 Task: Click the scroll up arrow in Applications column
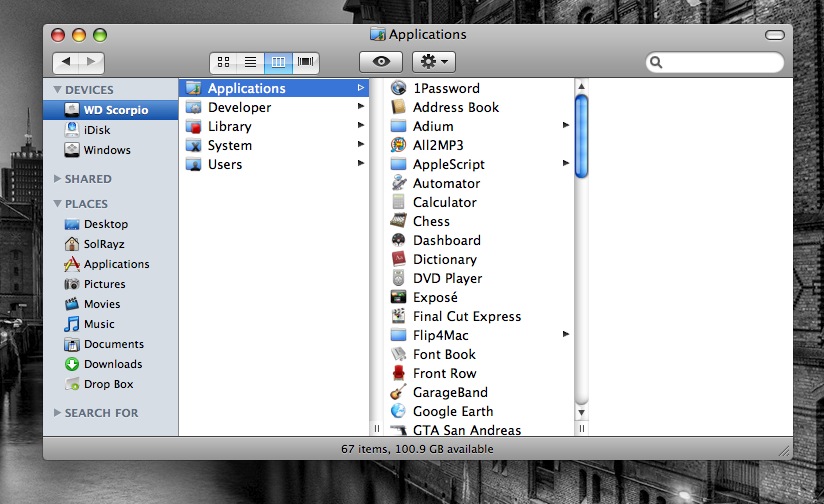(581, 86)
